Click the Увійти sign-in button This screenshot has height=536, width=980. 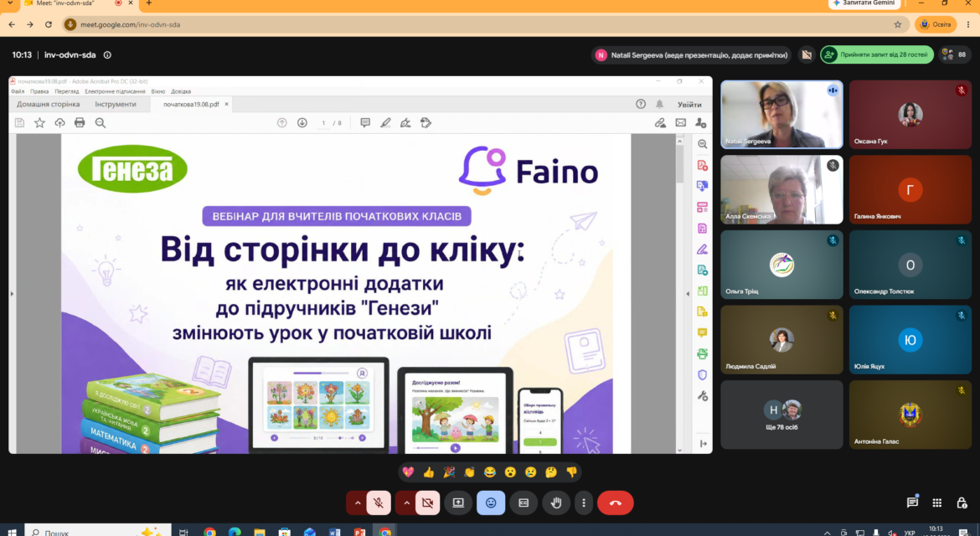(x=689, y=105)
